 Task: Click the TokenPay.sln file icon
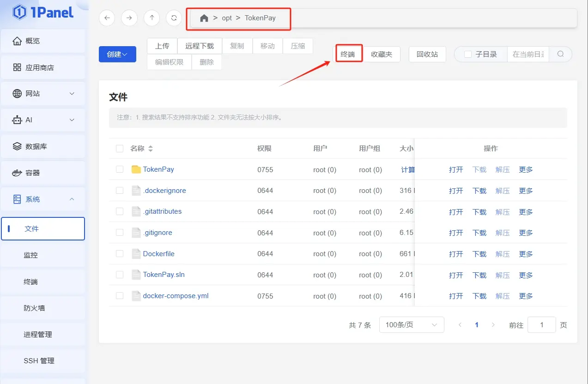[x=136, y=275]
